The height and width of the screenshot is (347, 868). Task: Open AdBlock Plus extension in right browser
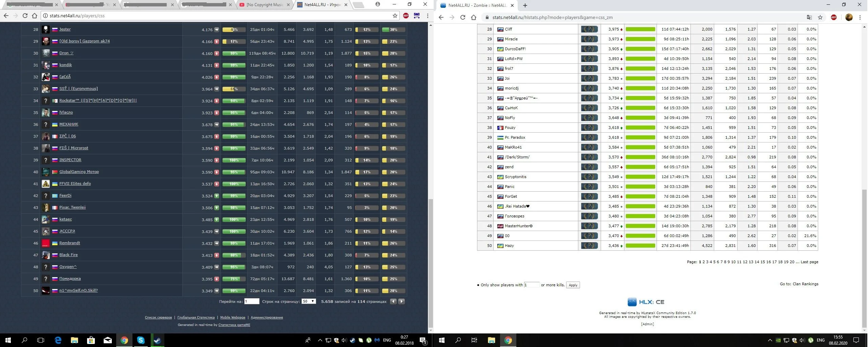pos(833,17)
